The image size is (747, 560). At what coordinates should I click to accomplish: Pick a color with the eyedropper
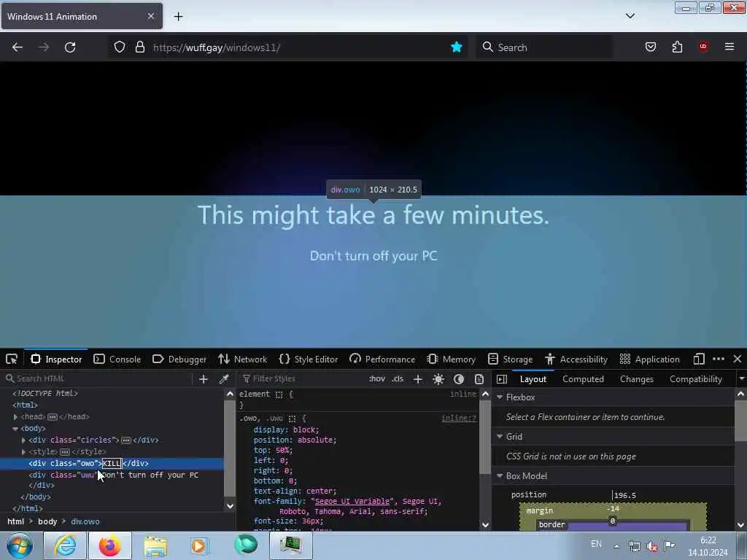223,379
